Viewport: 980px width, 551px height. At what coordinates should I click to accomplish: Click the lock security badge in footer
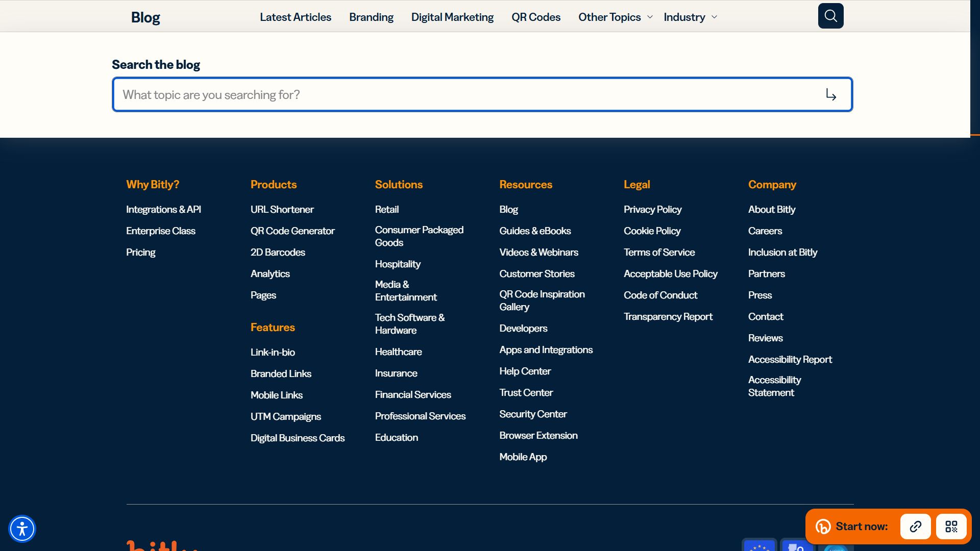(x=796, y=546)
